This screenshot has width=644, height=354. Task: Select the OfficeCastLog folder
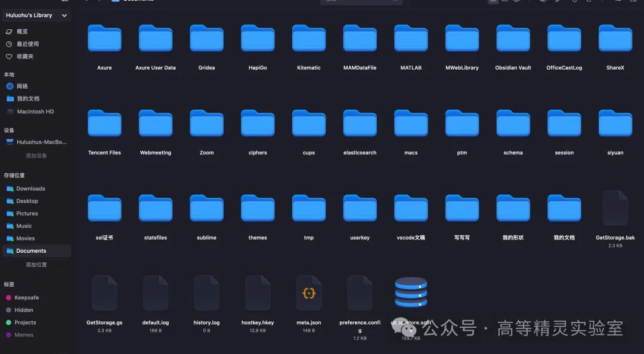click(564, 38)
